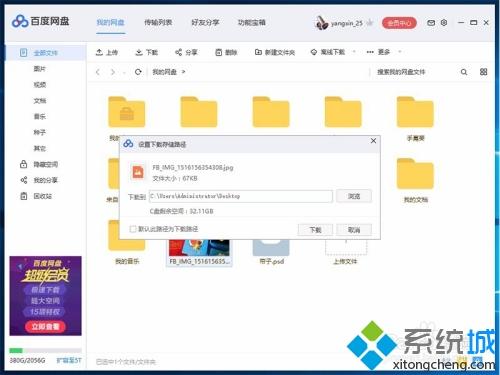Switch to the 我的网盘 tab

coord(110,23)
